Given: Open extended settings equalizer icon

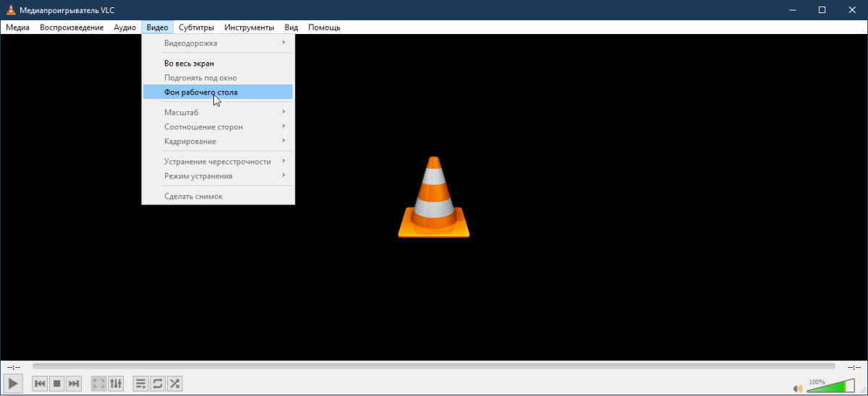Looking at the screenshot, I should pos(116,383).
